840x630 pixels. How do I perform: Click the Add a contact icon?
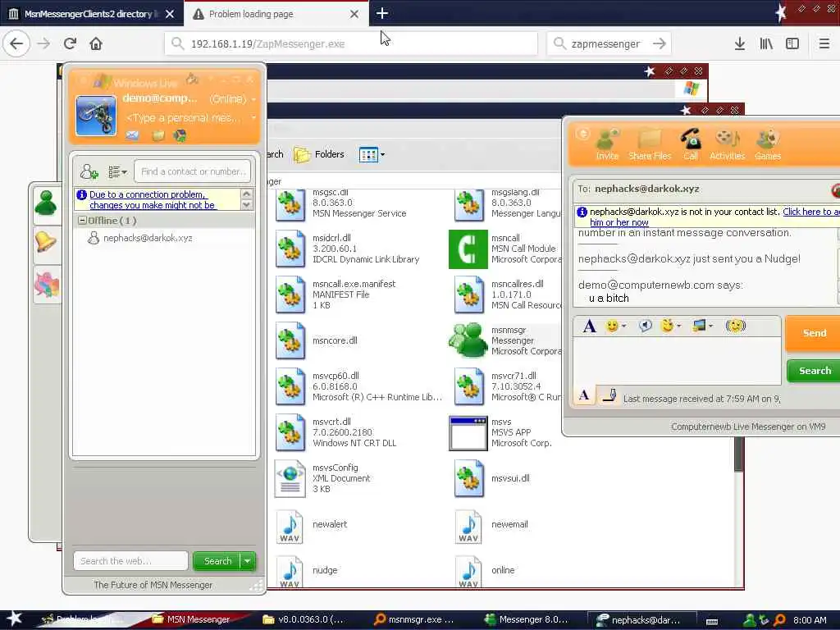[89, 172]
